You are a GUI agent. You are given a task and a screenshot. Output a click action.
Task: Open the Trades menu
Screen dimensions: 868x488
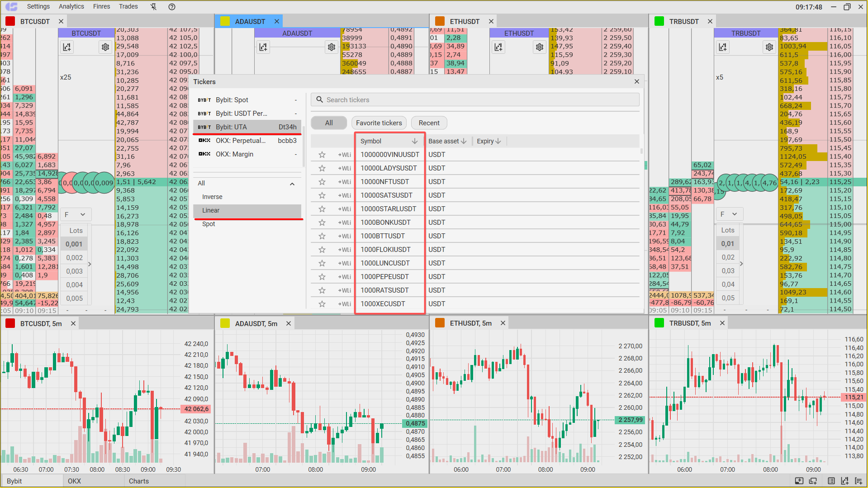[x=128, y=6]
